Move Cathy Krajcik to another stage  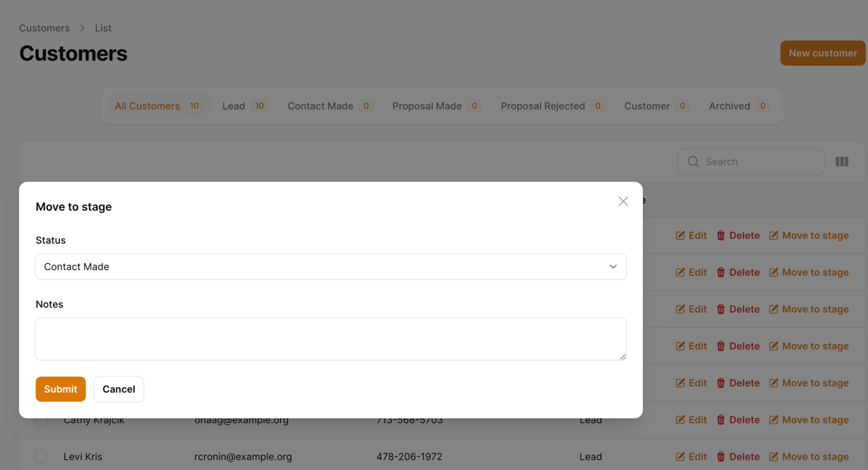(x=809, y=420)
